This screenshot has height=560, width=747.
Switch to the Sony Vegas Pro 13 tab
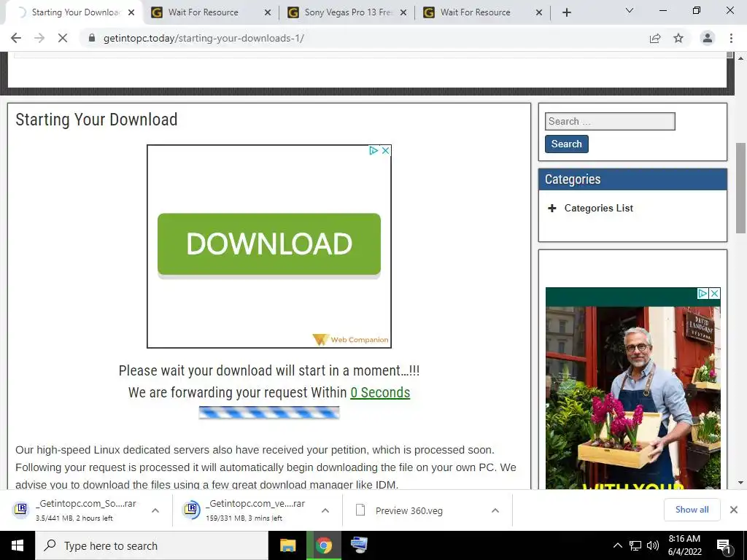point(348,12)
